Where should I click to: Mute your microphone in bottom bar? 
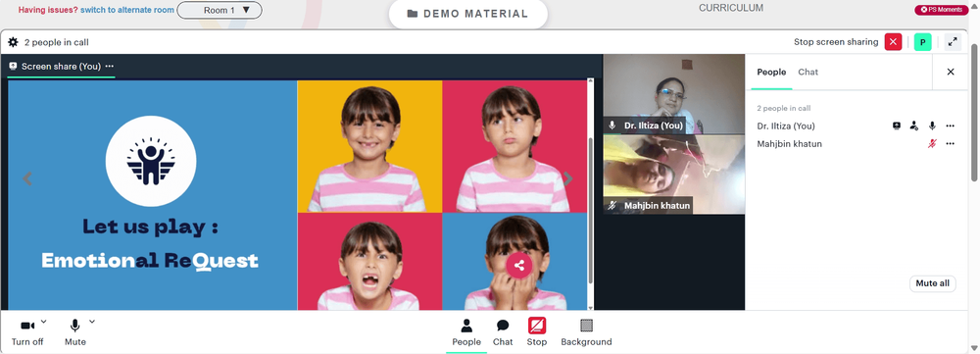[x=75, y=332]
